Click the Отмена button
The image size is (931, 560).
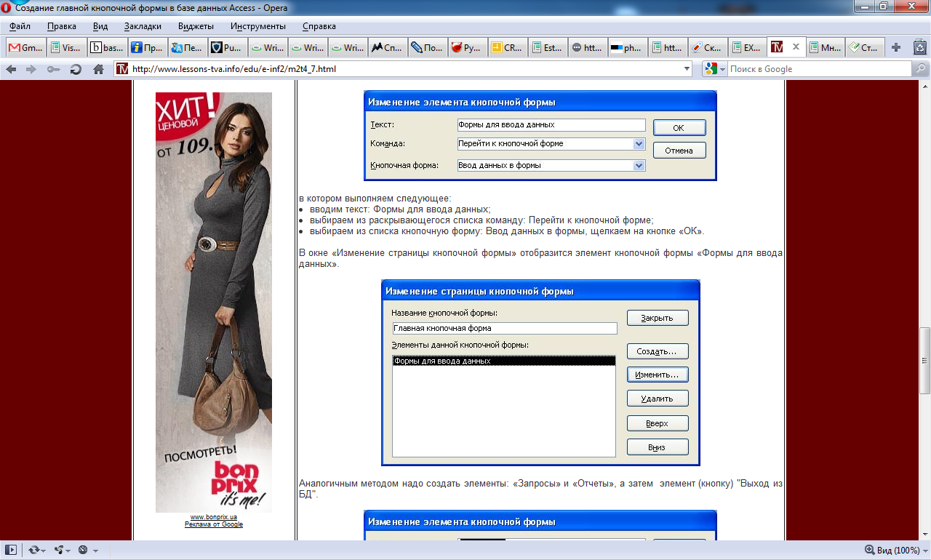pyautogui.click(x=679, y=151)
